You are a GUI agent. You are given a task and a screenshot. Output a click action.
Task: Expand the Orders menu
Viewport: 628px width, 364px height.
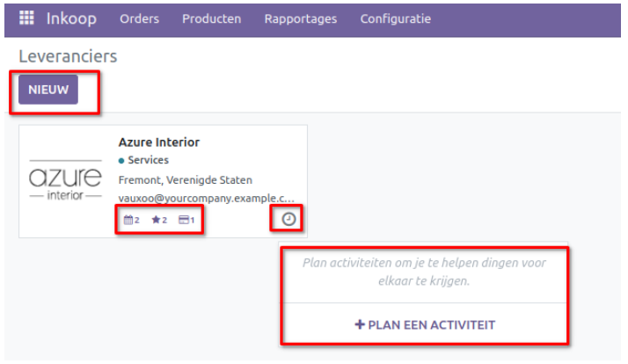(139, 18)
